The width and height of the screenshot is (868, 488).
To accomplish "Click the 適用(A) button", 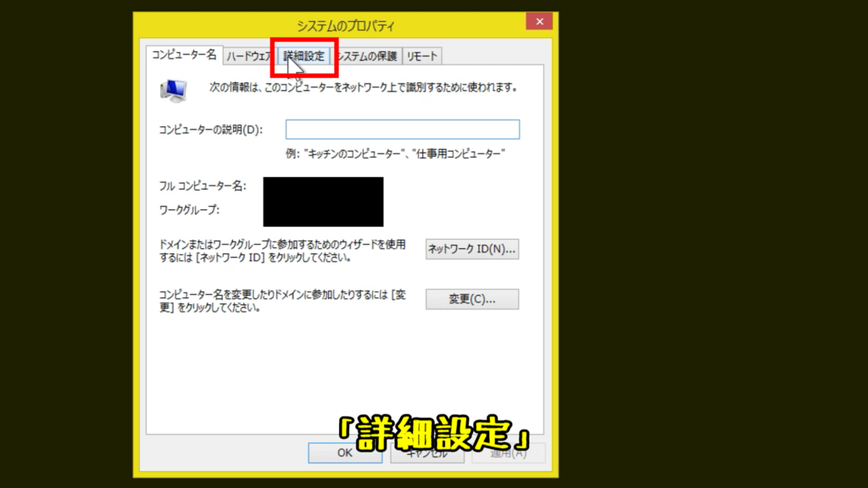I will pos(509,452).
